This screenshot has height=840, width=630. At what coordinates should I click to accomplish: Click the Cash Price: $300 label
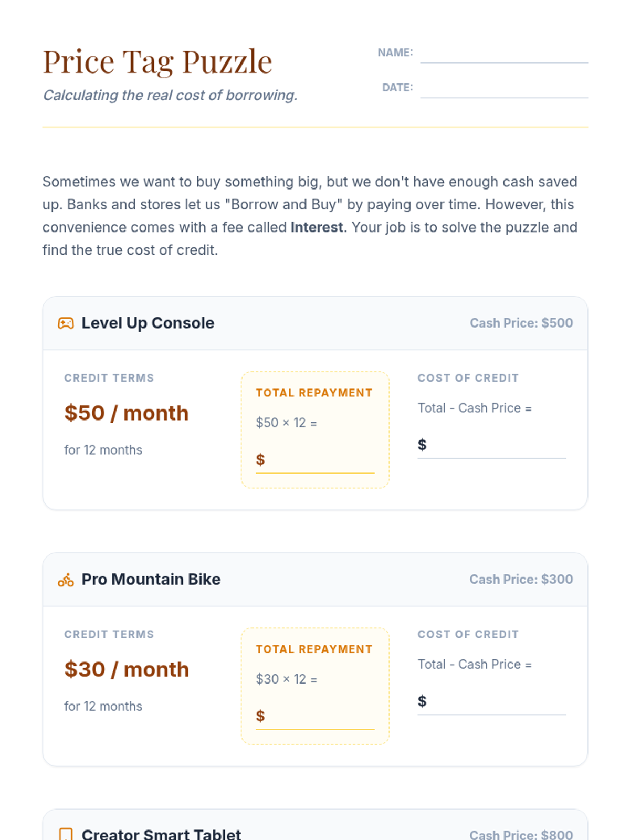[x=521, y=580]
